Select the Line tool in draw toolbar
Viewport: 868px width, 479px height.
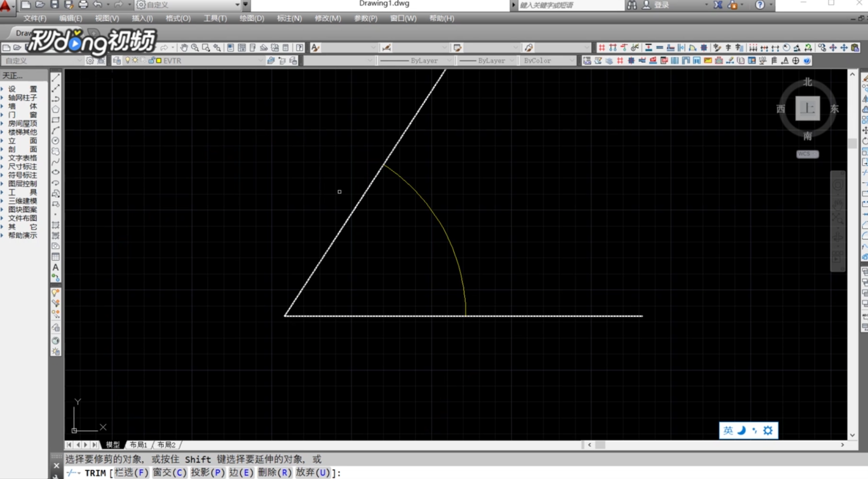(56, 78)
